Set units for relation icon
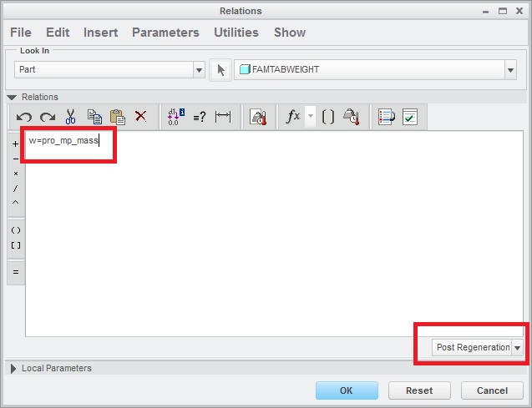 click(258, 118)
